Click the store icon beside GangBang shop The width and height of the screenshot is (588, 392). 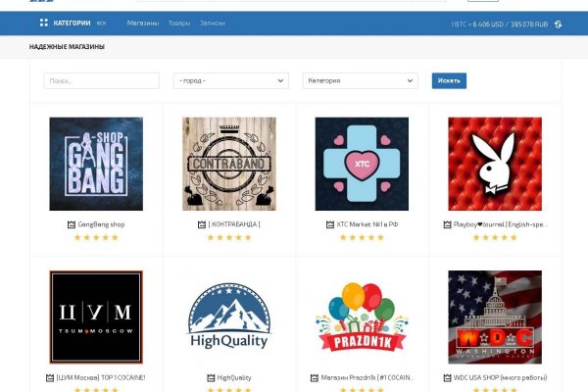point(71,224)
